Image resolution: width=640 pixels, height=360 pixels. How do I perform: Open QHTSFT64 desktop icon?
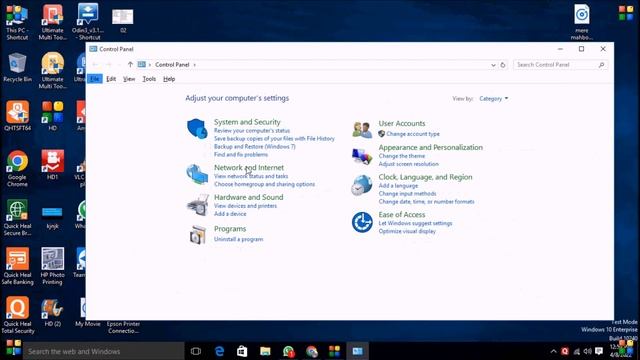18,116
